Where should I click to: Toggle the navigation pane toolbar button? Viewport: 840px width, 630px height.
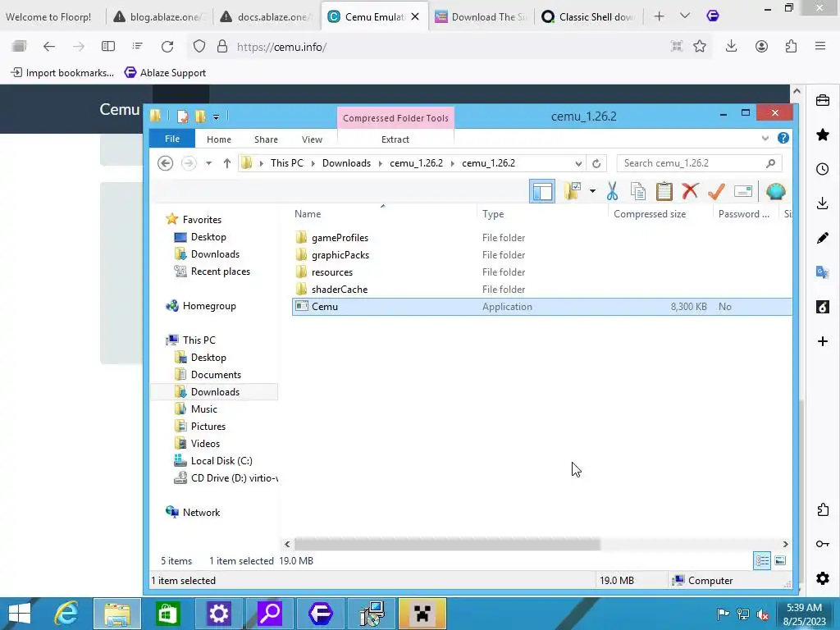542,191
